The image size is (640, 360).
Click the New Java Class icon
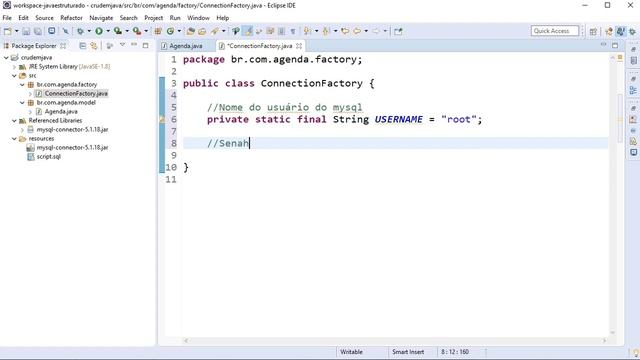(x=170, y=31)
